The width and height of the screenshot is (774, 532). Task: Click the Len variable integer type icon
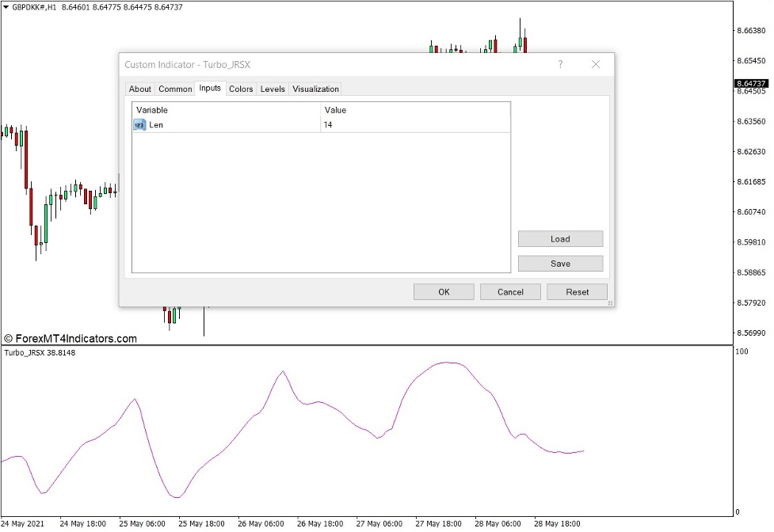point(139,125)
